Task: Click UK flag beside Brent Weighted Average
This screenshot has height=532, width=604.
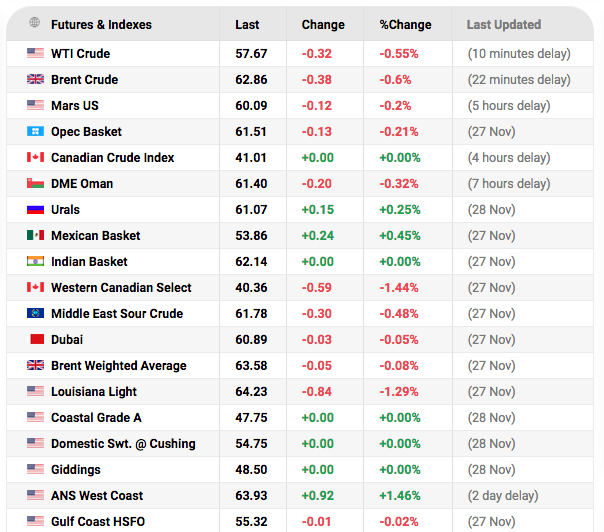Action: (35, 365)
